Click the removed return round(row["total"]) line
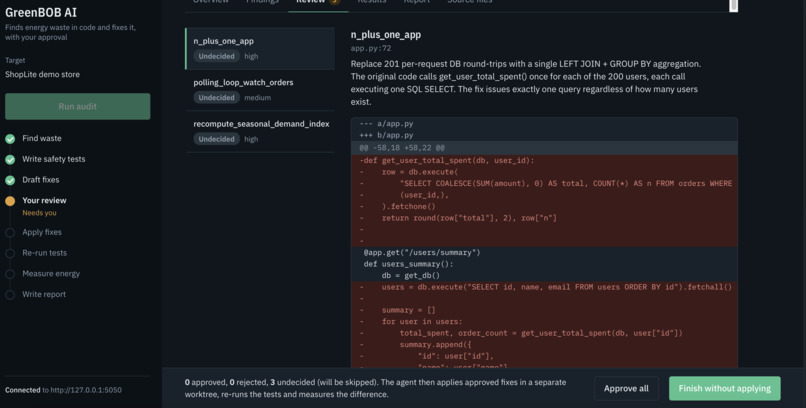Viewport: 806px width, 408px height. click(x=544, y=218)
